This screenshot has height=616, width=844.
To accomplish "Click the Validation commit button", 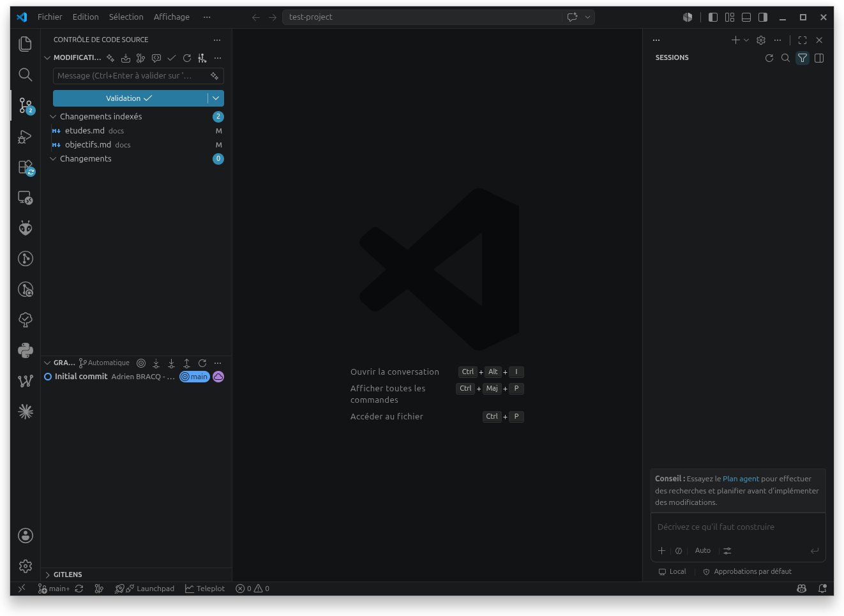I will 130,98.
